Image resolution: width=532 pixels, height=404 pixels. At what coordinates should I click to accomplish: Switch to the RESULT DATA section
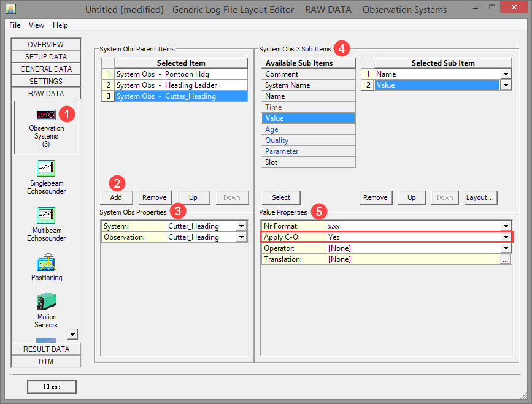tap(46, 349)
